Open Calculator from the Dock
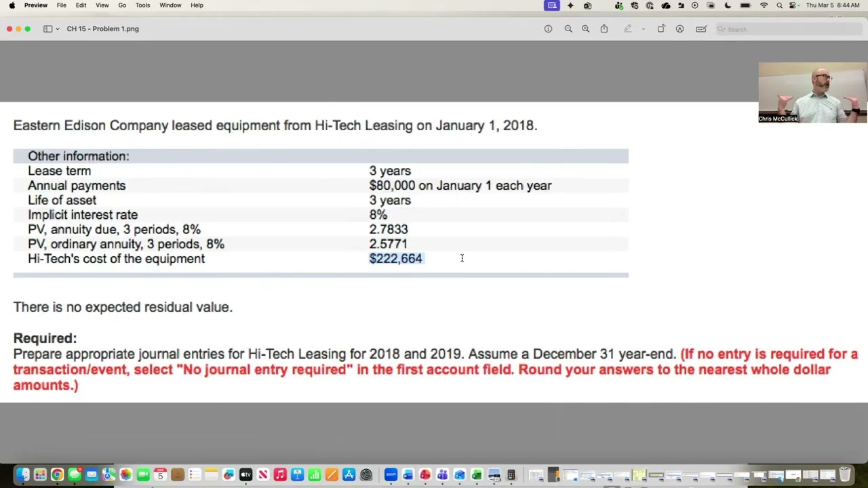Screen dimensions: 868x488 [511, 474]
